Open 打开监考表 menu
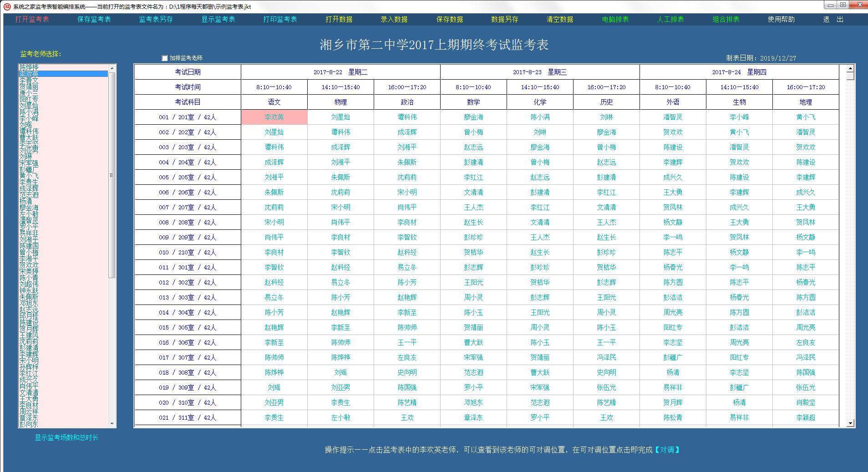Viewport: 868px width, 472px height. (x=32, y=19)
